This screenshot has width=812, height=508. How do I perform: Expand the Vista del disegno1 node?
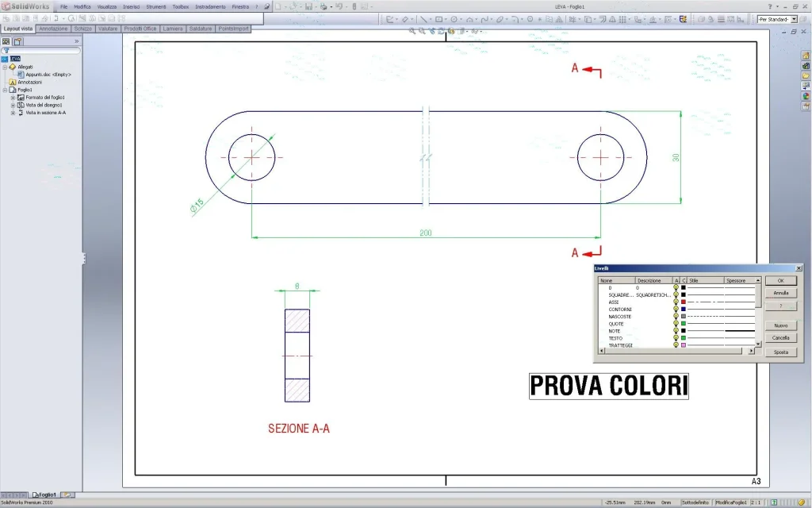(13, 106)
